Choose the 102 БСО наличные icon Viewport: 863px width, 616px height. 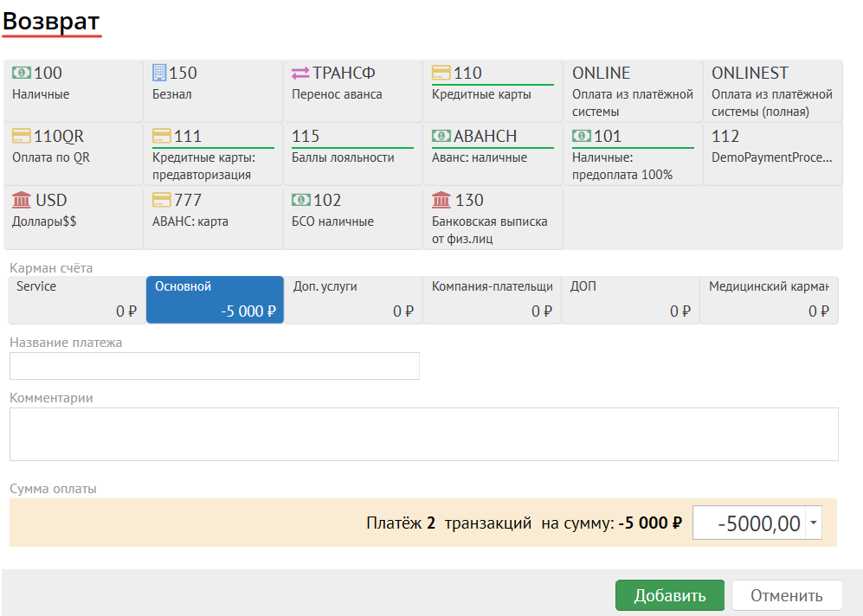click(x=301, y=201)
